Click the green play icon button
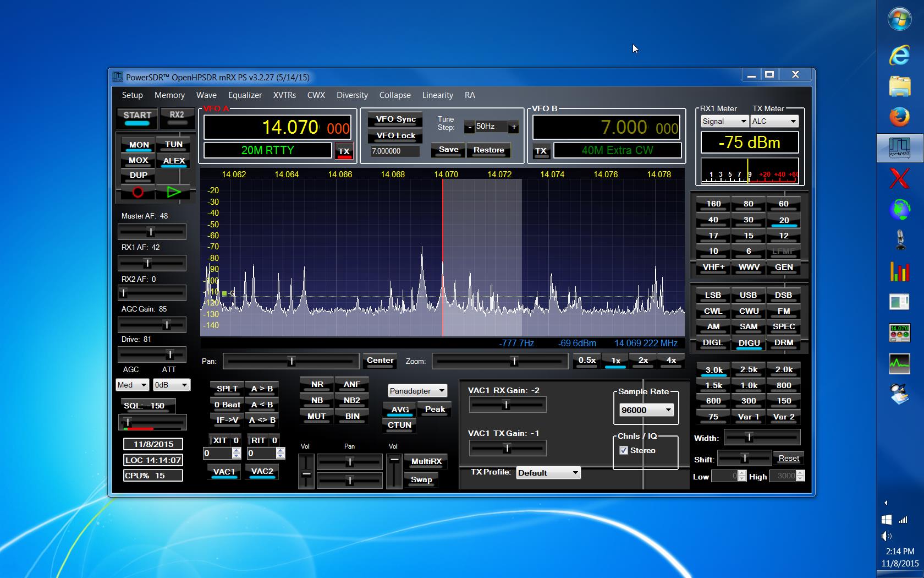This screenshot has width=924, height=578. pyautogui.click(x=174, y=192)
